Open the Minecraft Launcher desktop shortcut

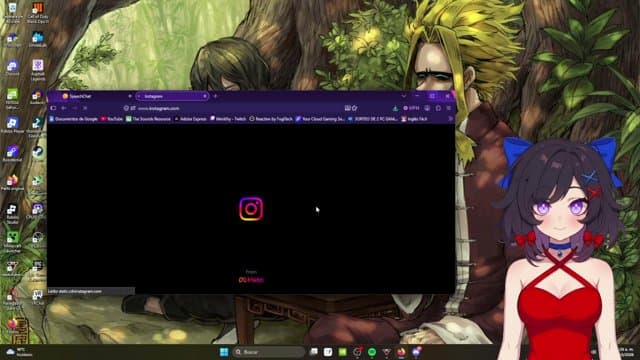(x=12, y=242)
